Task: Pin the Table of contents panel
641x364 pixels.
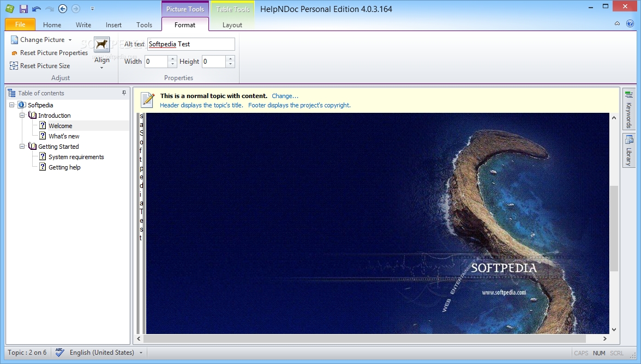Action: tap(124, 93)
